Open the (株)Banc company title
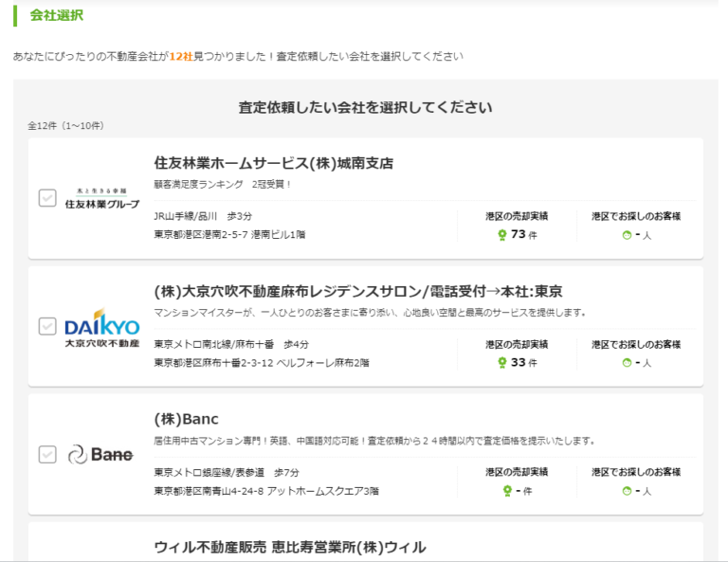The width and height of the screenshot is (728, 562). tap(186, 419)
